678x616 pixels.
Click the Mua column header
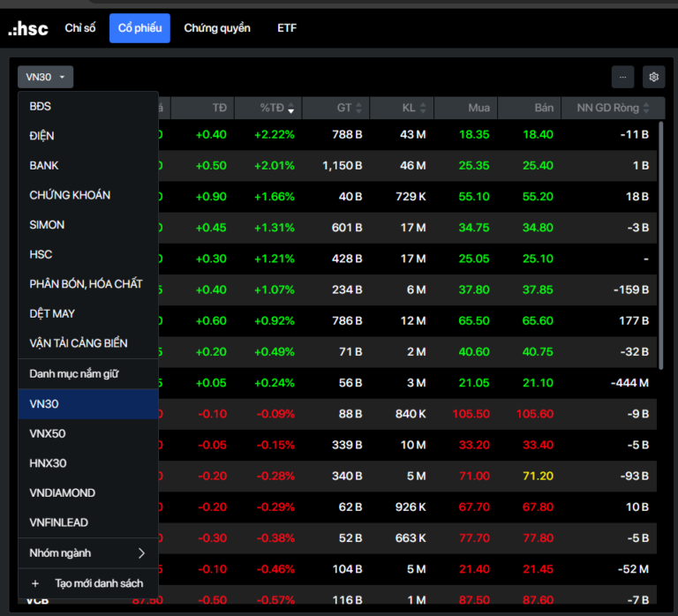478,109
